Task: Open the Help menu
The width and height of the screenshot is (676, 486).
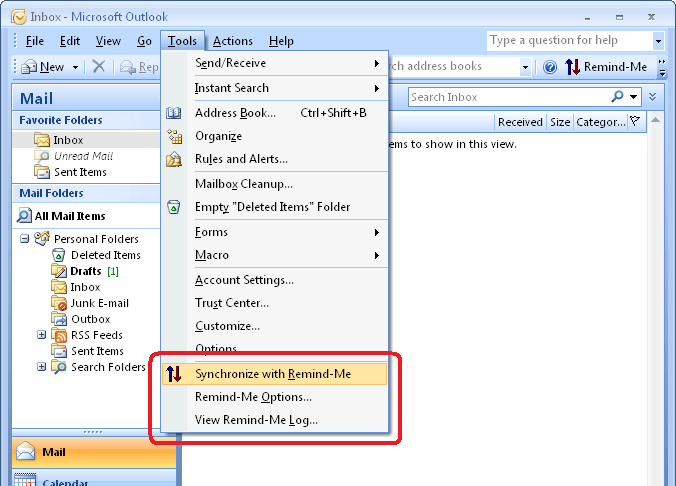Action: [281, 41]
